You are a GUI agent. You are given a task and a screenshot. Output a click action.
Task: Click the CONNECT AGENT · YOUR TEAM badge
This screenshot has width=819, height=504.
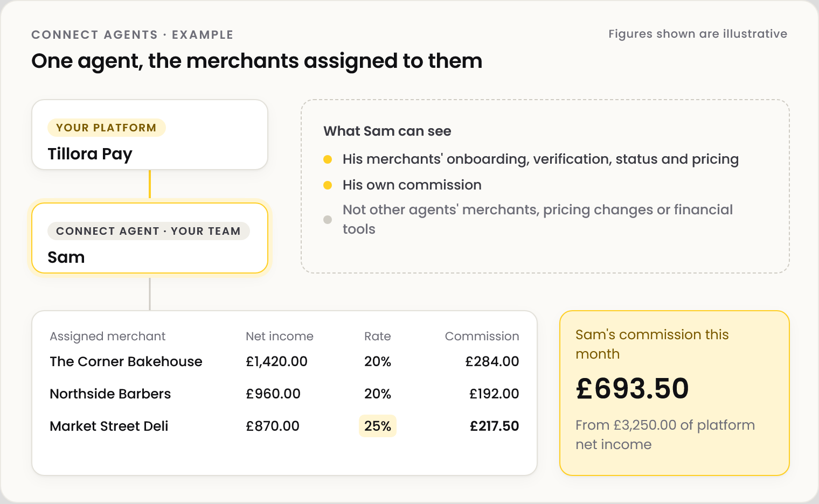pyautogui.click(x=148, y=231)
